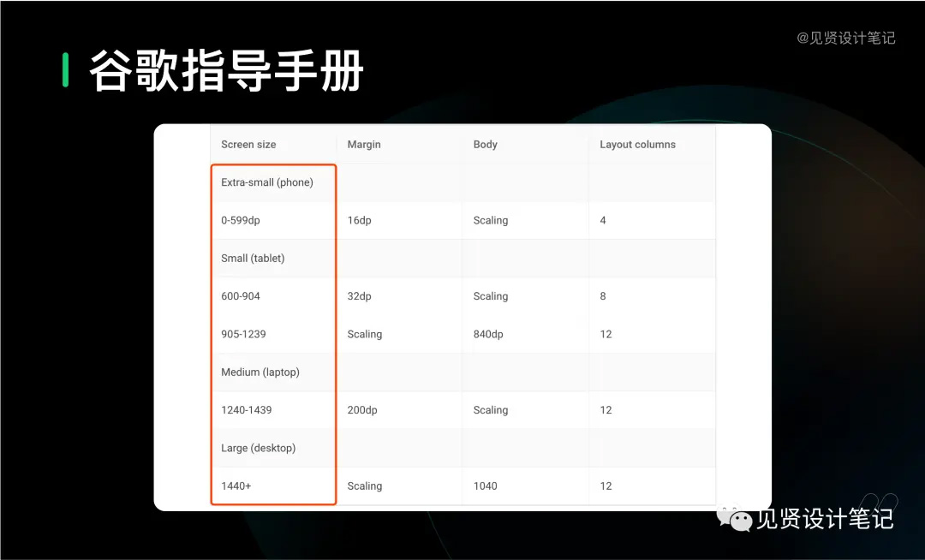Select layout columns value 4
Screen dimensions: 925x560
click(x=603, y=220)
